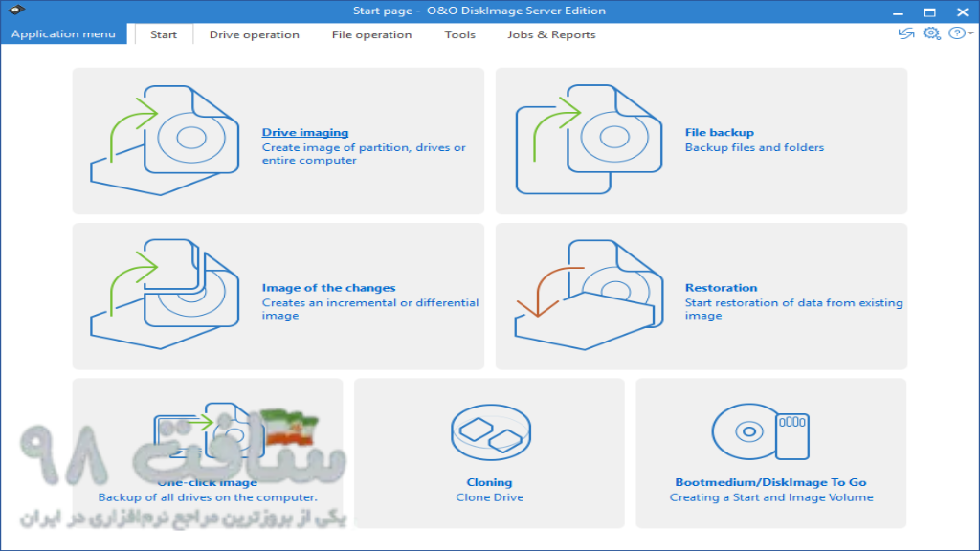
Task: Click the Restoration icon
Action: [589, 295]
